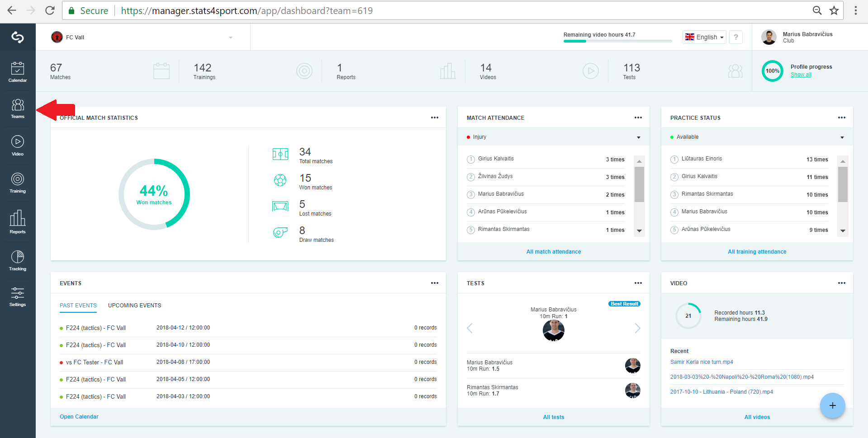Open the Teams sidebar icon

click(x=18, y=109)
